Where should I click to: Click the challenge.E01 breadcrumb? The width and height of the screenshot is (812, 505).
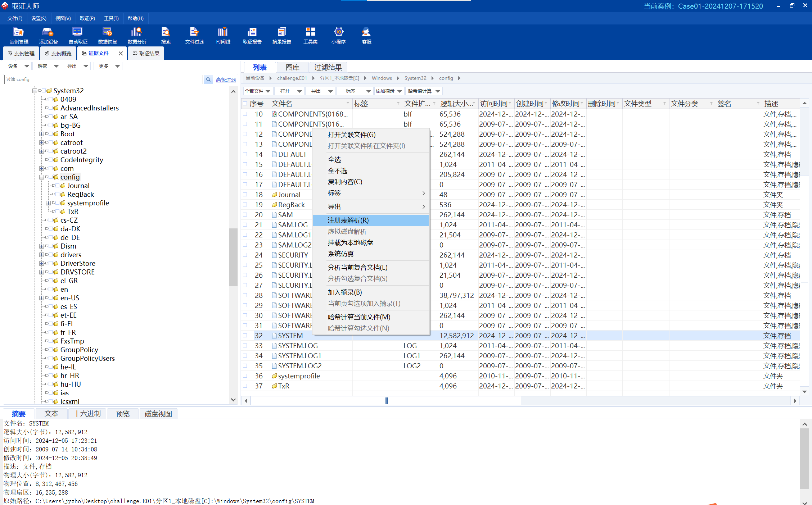pos(292,78)
